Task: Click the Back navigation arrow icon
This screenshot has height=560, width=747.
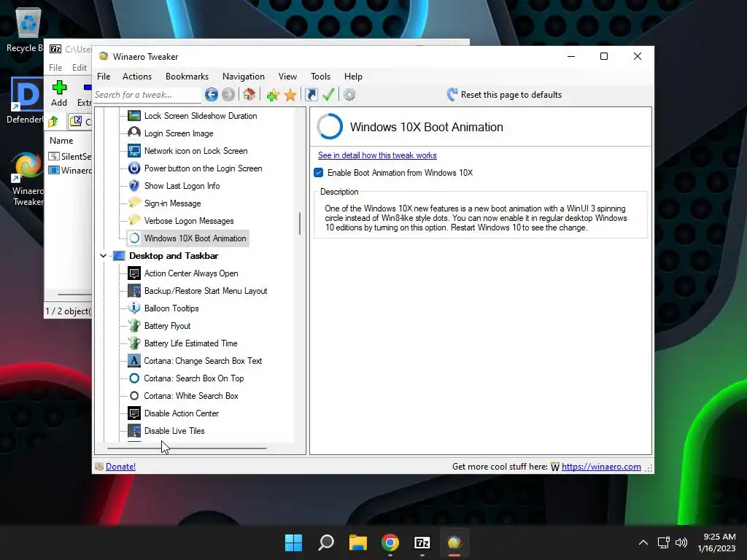Action: 212,95
